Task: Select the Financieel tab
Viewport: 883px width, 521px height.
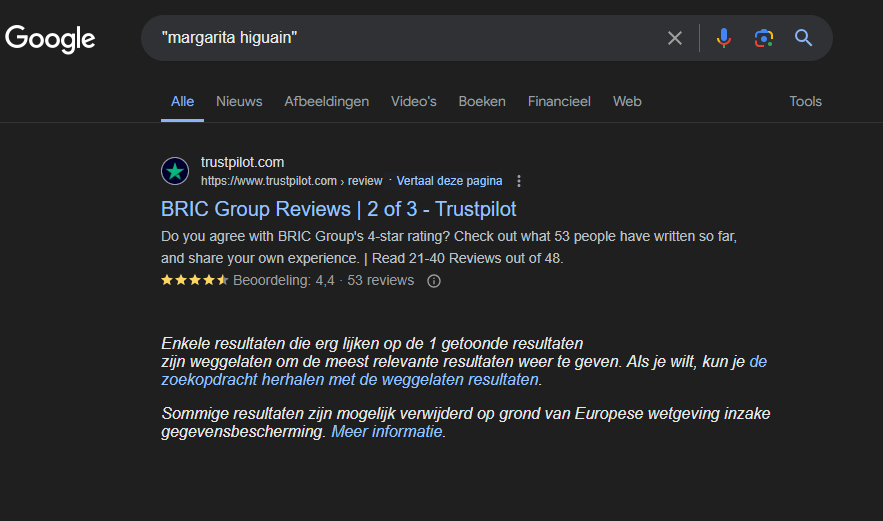Action: coord(559,101)
